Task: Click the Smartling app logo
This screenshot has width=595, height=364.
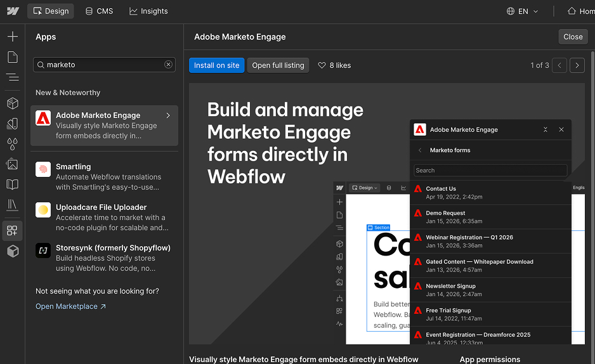Action: [43, 169]
